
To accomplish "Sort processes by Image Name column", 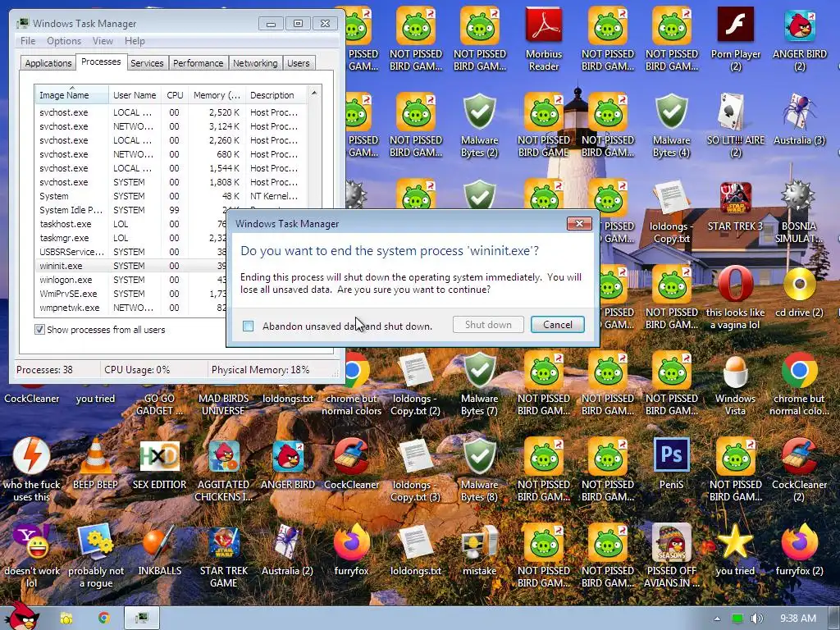I will tap(72, 95).
